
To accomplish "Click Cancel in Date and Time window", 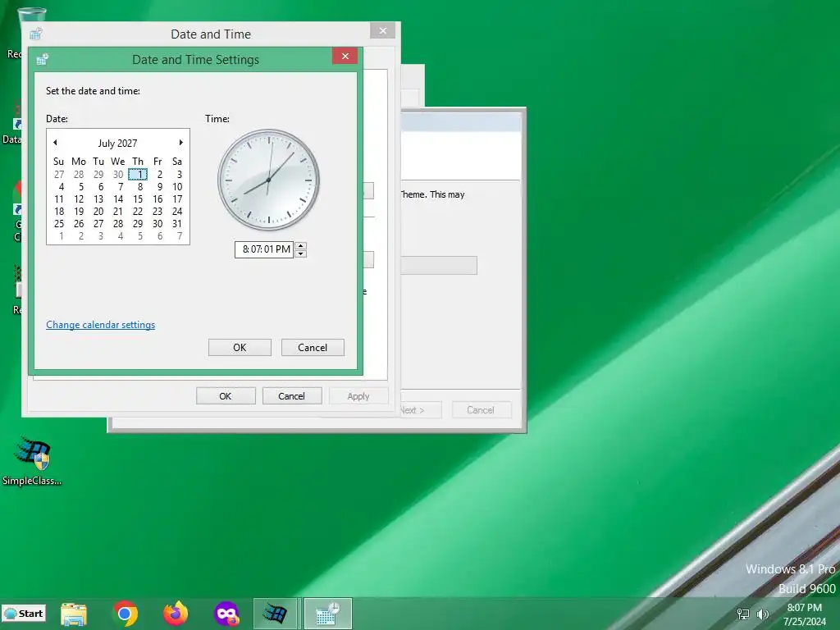I will coord(291,396).
